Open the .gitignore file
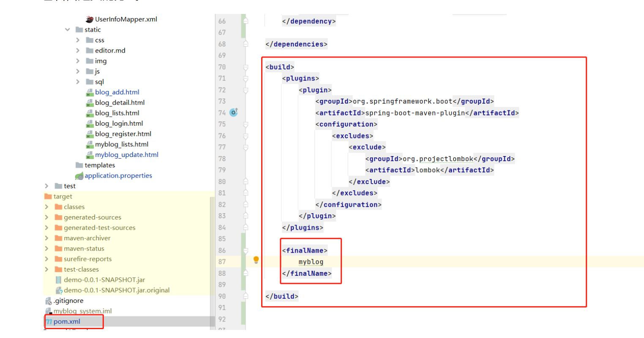This screenshot has height=338, width=644. (x=68, y=301)
